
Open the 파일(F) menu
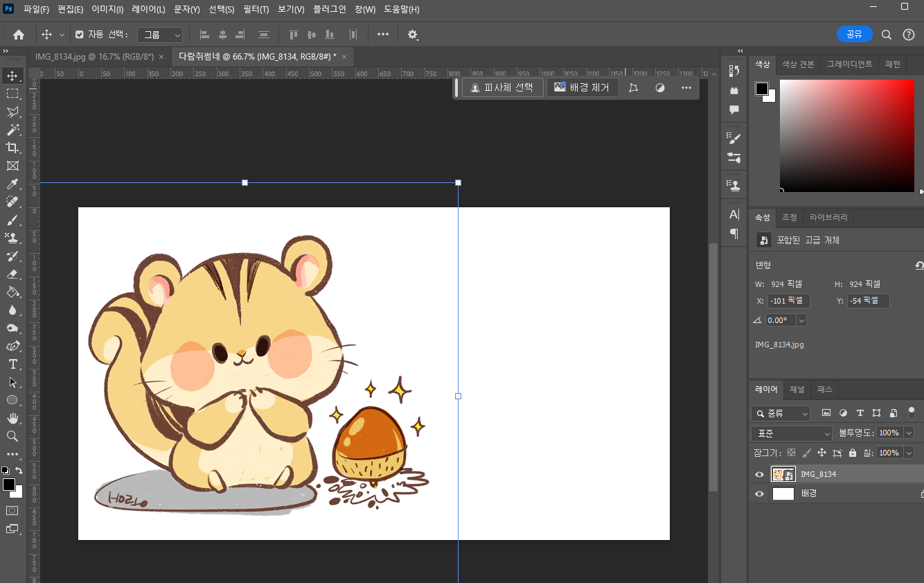tap(36, 10)
